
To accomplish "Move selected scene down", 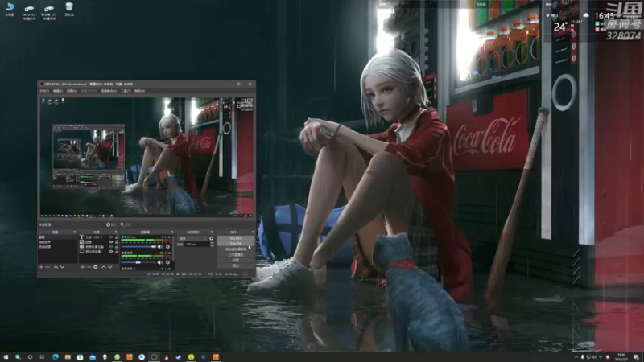I will coord(63,267).
